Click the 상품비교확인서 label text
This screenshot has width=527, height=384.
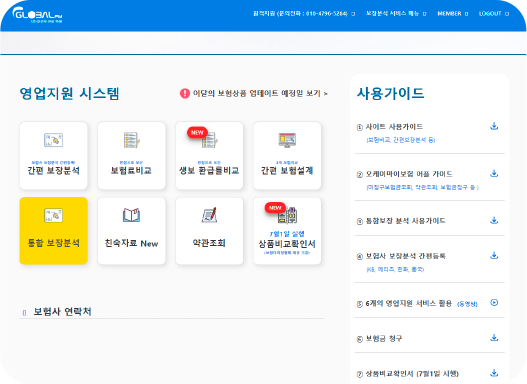point(287,244)
